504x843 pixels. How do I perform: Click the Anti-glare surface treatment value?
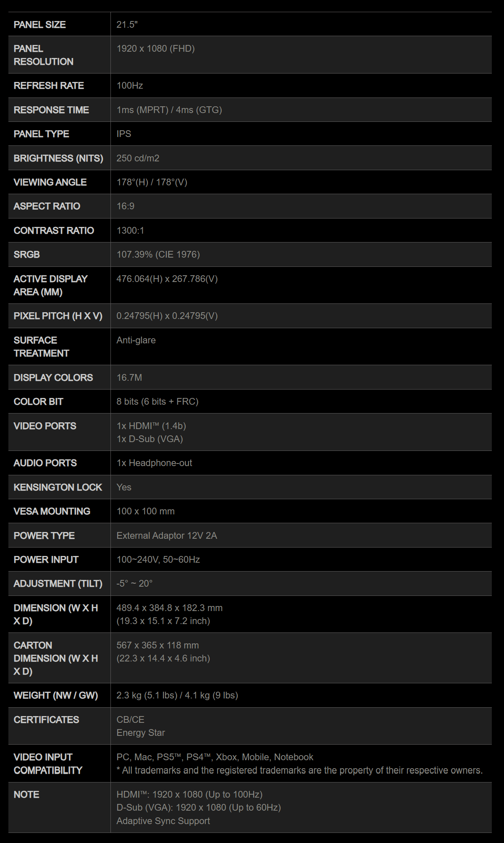point(136,340)
